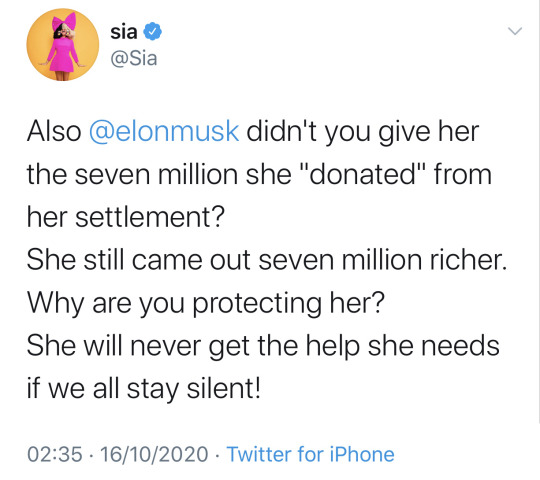
Task: Click the "Why are you protecting her?" line
Action: [x=206, y=303]
